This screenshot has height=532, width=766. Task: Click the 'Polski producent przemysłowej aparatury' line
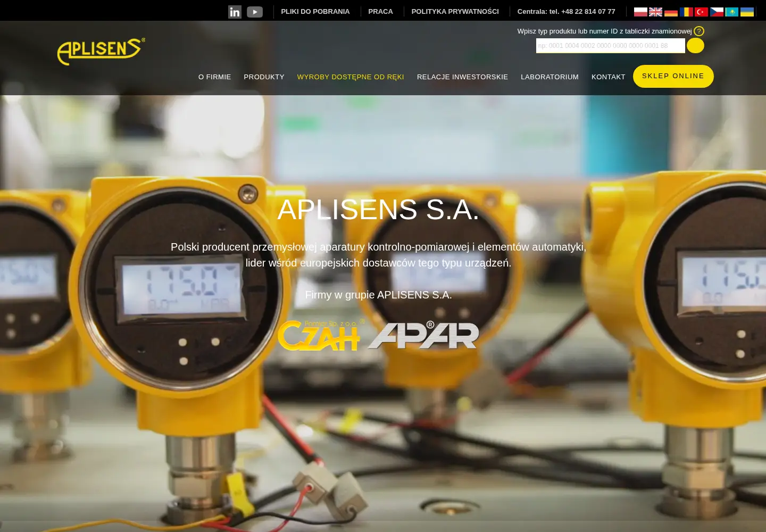click(378, 247)
